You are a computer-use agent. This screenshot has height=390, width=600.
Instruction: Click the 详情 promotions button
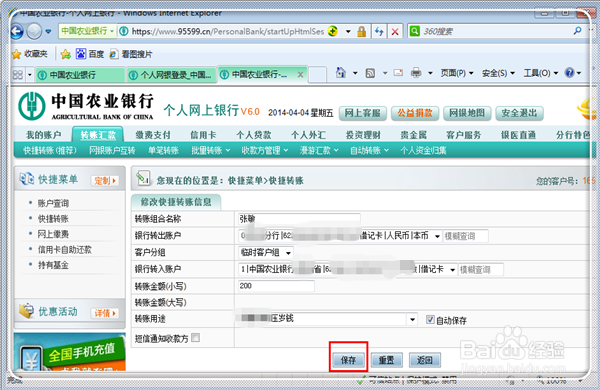105,313
